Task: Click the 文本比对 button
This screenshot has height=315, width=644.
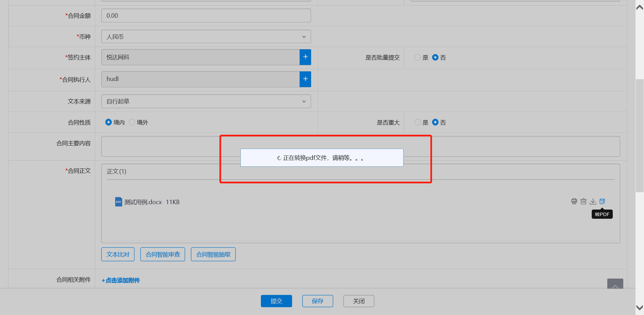Action: (118, 254)
